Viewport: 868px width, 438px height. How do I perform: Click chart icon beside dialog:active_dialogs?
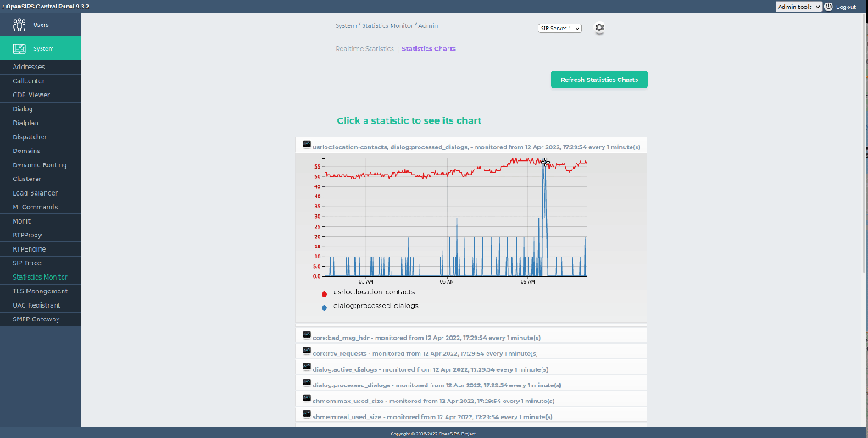307,367
